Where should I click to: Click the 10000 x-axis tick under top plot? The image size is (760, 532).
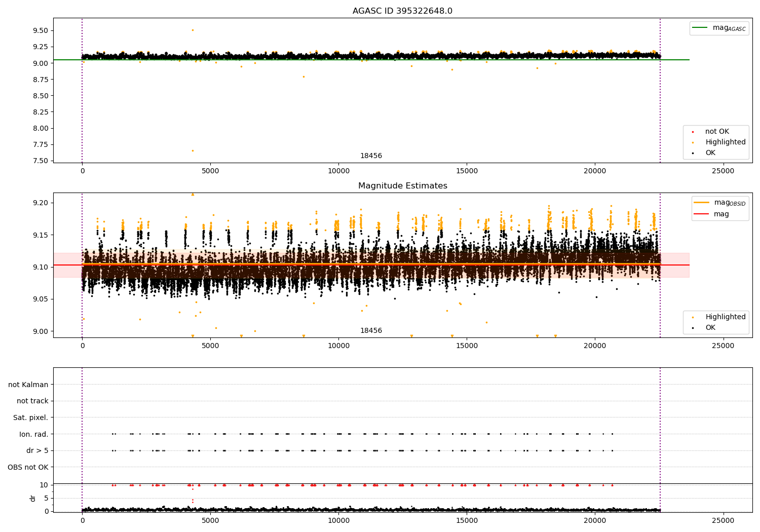click(338, 171)
